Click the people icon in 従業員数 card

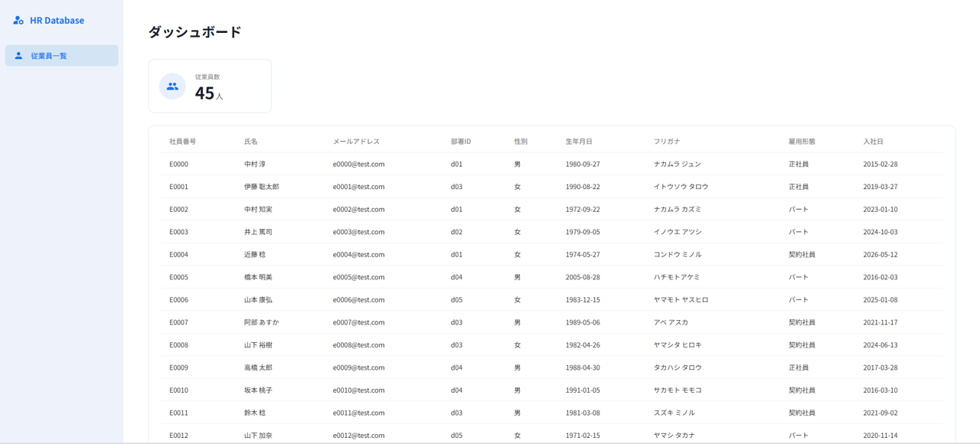click(x=172, y=87)
